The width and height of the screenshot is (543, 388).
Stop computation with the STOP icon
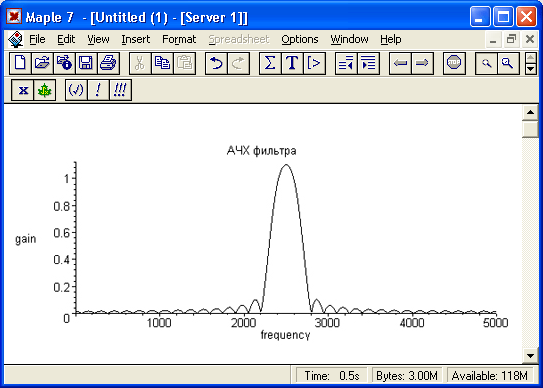click(454, 63)
